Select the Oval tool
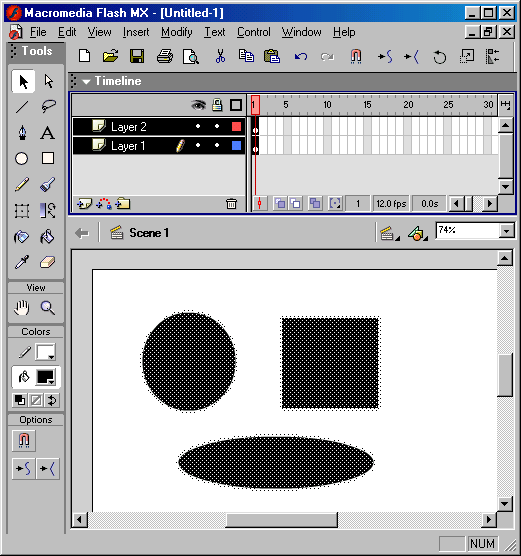The image size is (521, 556). (x=22, y=159)
